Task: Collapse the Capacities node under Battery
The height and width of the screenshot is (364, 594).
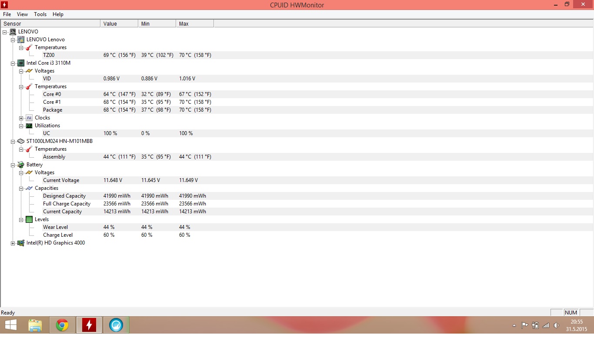Action: (x=21, y=188)
